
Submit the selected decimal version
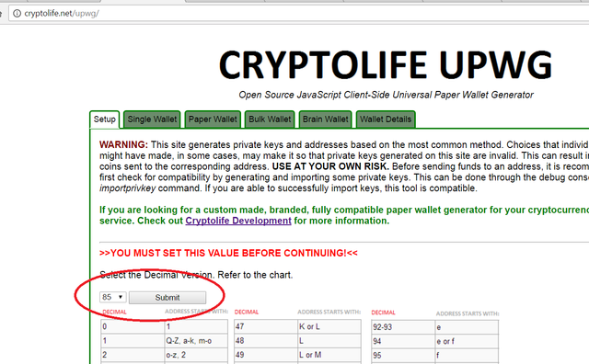click(x=167, y=298)
